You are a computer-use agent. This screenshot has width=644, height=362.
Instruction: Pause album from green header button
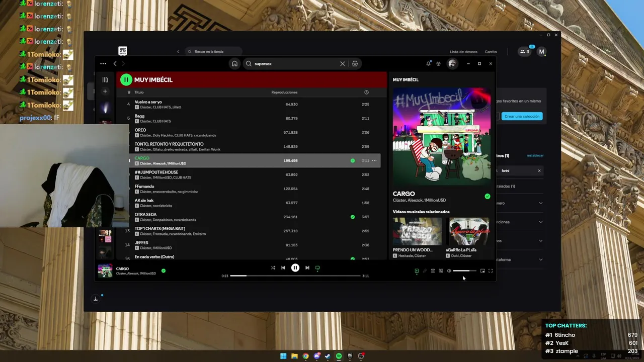pyautogui.click(x=126, y=79)
